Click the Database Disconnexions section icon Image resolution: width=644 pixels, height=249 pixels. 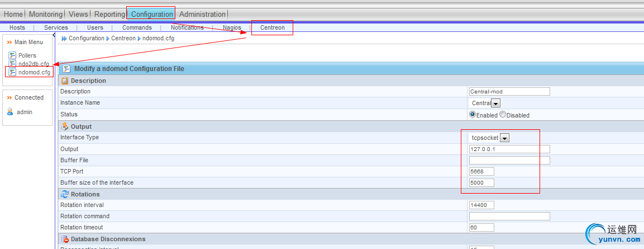tap(64, 239)
